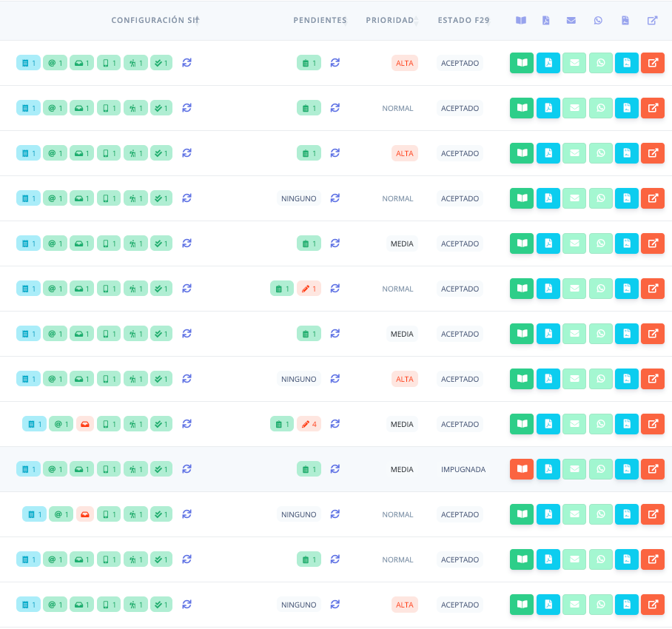
Task: Open external link button in pencil 4 row
Action: click(653, 424)
